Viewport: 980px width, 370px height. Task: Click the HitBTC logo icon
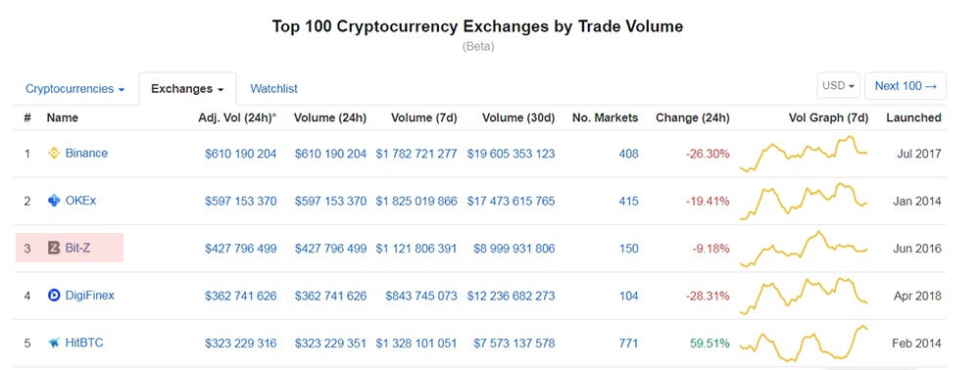54,343
